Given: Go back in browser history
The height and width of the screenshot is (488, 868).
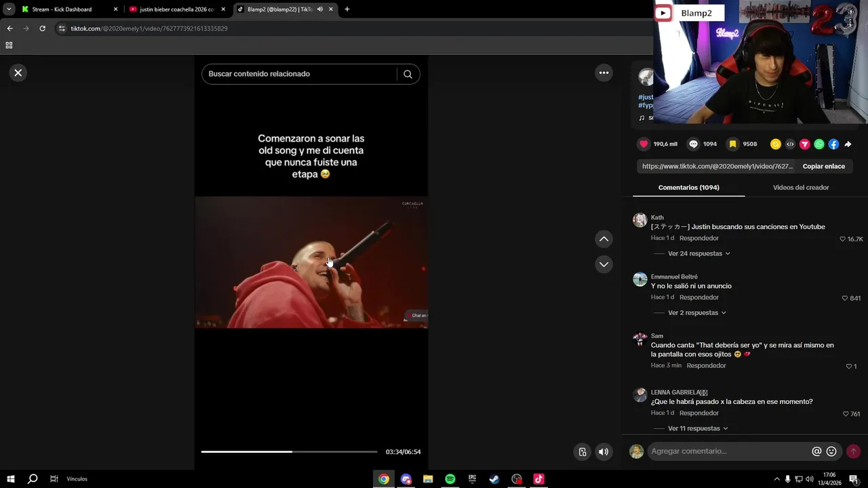Looking at the screenshot, I should click(x=9, y=28).
